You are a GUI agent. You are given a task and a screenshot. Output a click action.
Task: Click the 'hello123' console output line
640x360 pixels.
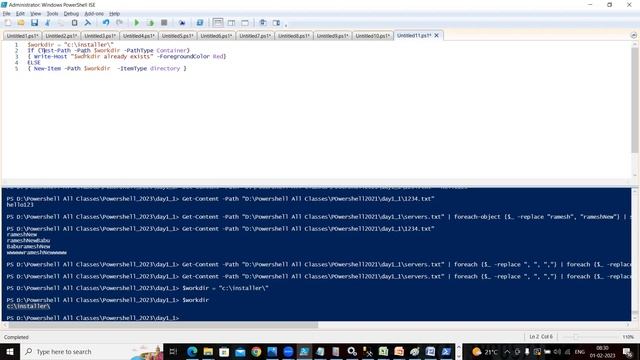click(x=20, y=204)
